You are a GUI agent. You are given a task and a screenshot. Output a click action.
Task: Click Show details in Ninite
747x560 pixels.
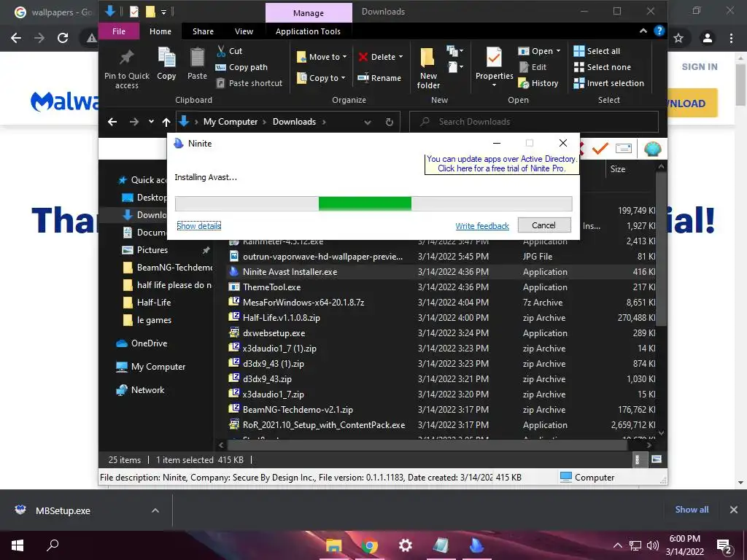[x=198, y=226]
